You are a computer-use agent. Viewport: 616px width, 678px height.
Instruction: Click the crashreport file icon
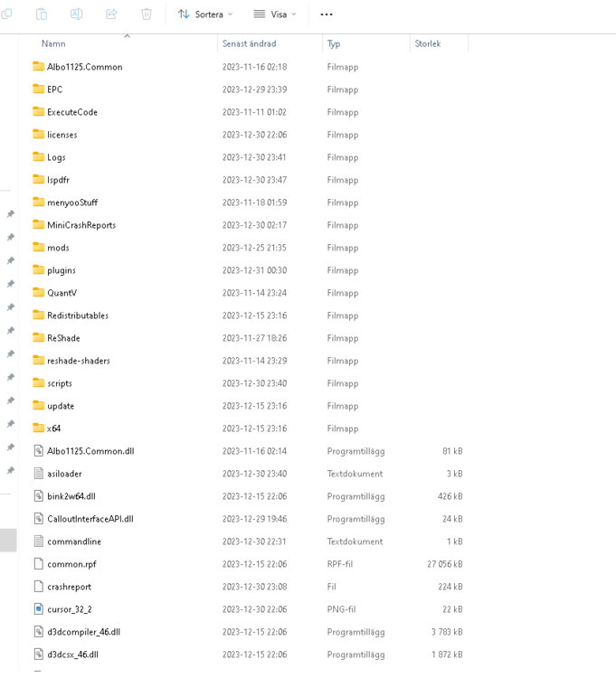tap(39, 587)
